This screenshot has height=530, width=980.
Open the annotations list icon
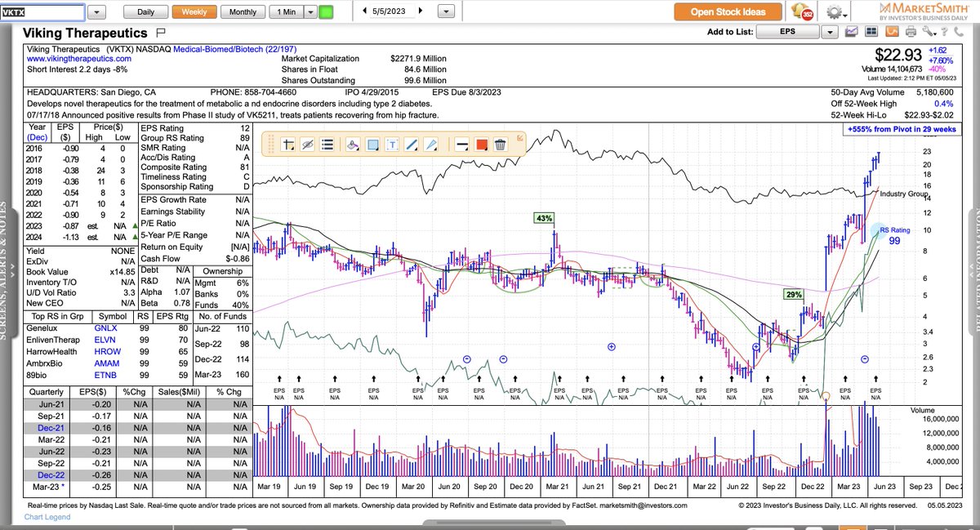327,145
